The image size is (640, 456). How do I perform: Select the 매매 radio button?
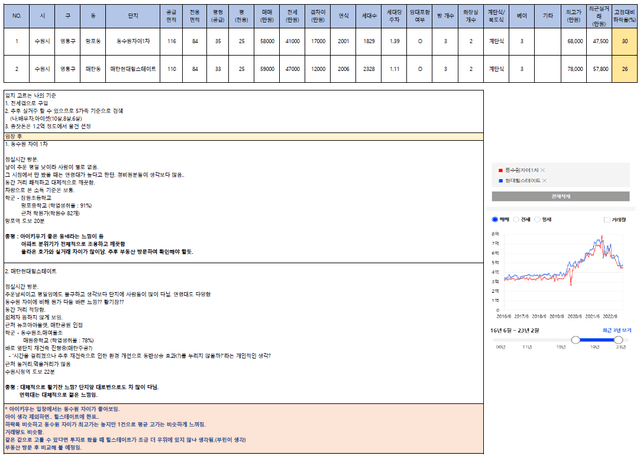pyautogui.click(x=495, y=220)
